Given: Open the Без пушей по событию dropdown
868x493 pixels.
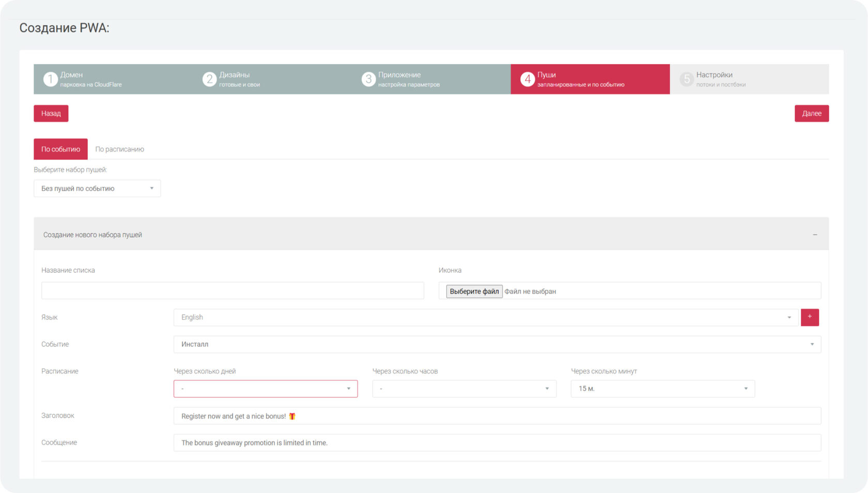Looking at the screenshot, I should tap(97, 189).
